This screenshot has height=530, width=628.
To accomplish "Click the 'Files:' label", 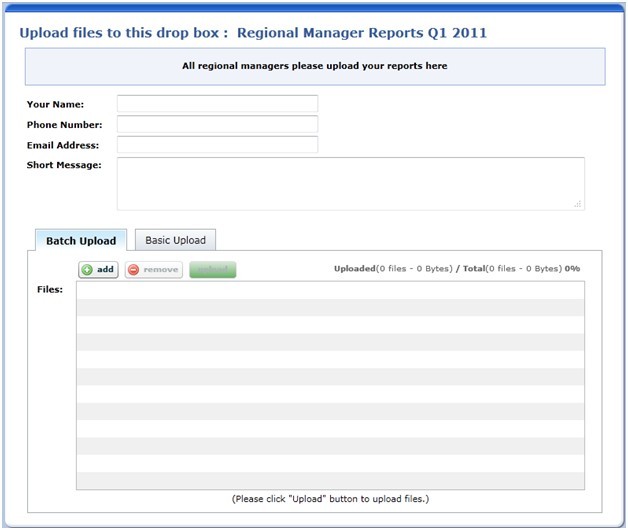I will pos(50,290).
